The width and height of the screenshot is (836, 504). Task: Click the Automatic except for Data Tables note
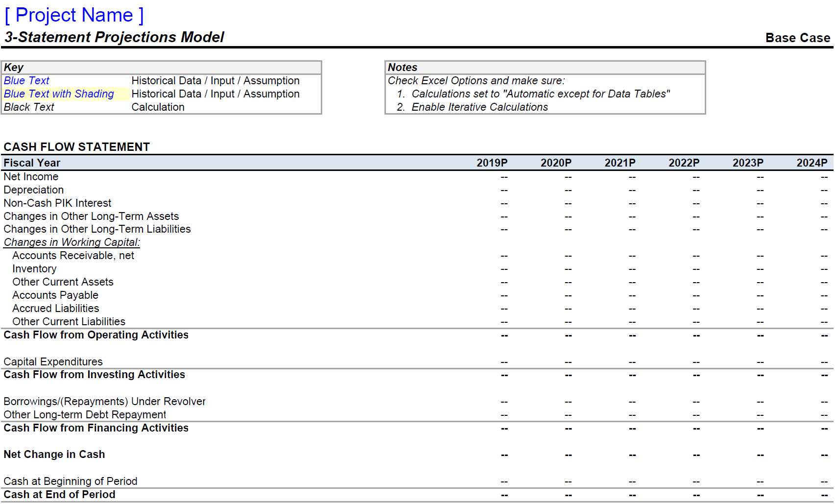[x=533, y=94]
